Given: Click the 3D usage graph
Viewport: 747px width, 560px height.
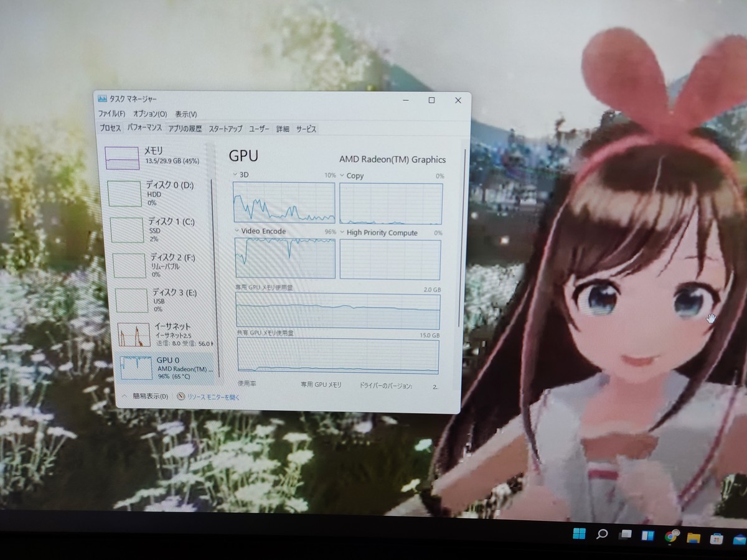Looking at the screenshot, I should coord(284,202).
